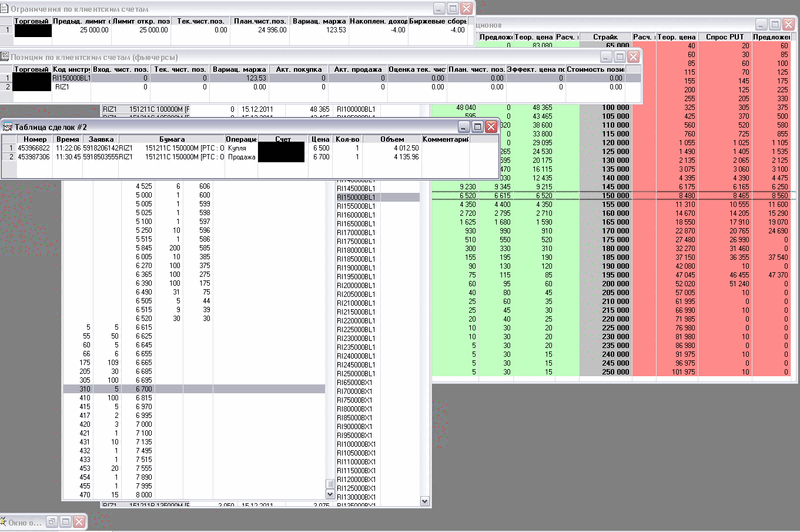Click price 4 525 in the order book
Viewport: 800px width, 532px height.
tap(144, 186)
